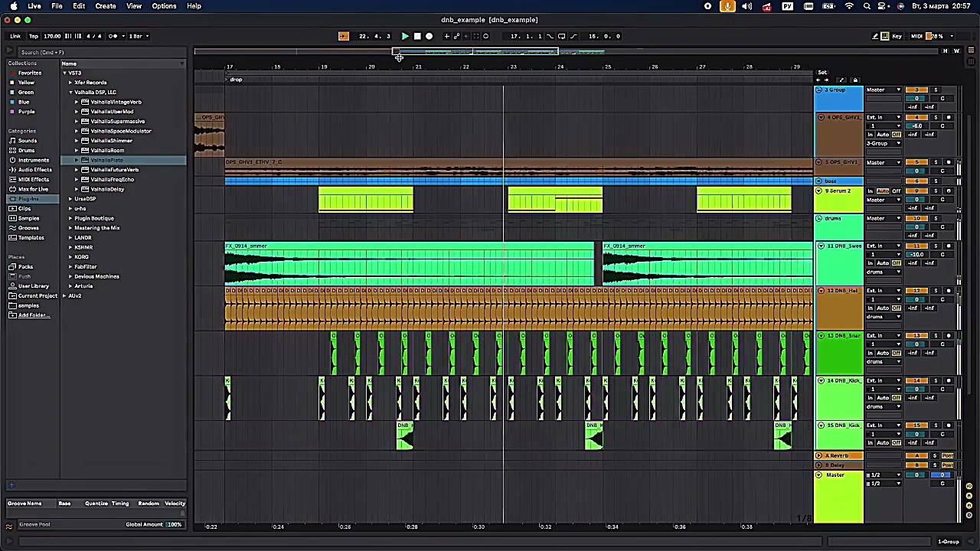This screenshot has height=551, width=980.
Task: Open the Drums category in browser
Action: (x=26, y=150)
